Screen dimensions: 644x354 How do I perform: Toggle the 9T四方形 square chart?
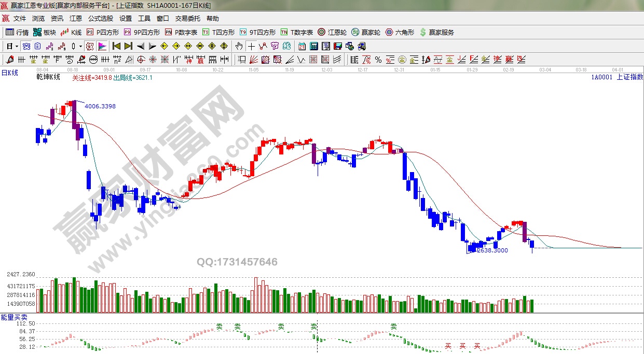point(252,32)
